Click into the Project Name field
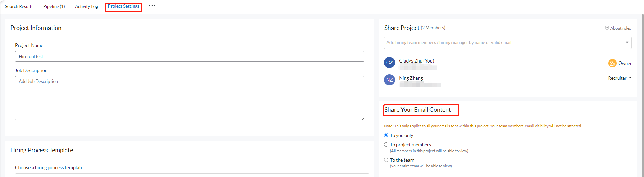644x177 pixels. pos(189,56)
